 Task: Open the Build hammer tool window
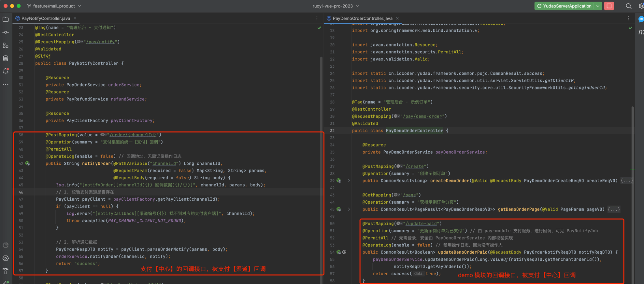coord(6,271)
